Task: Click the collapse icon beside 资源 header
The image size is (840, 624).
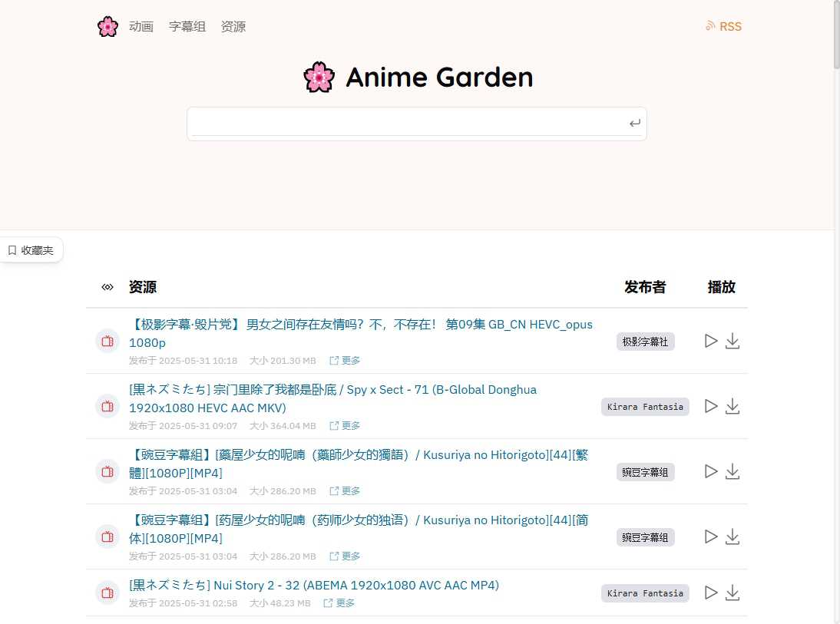Action: point(107,287)
